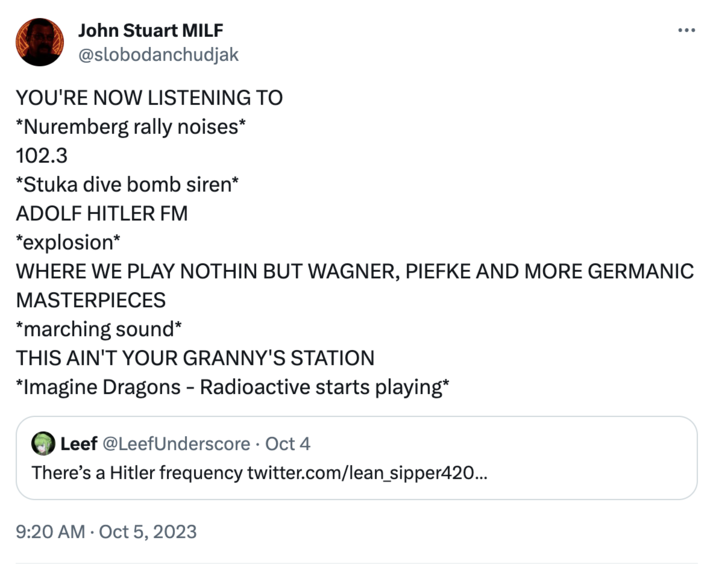Visit the @slobodanchudjak handle

point(158,54)
